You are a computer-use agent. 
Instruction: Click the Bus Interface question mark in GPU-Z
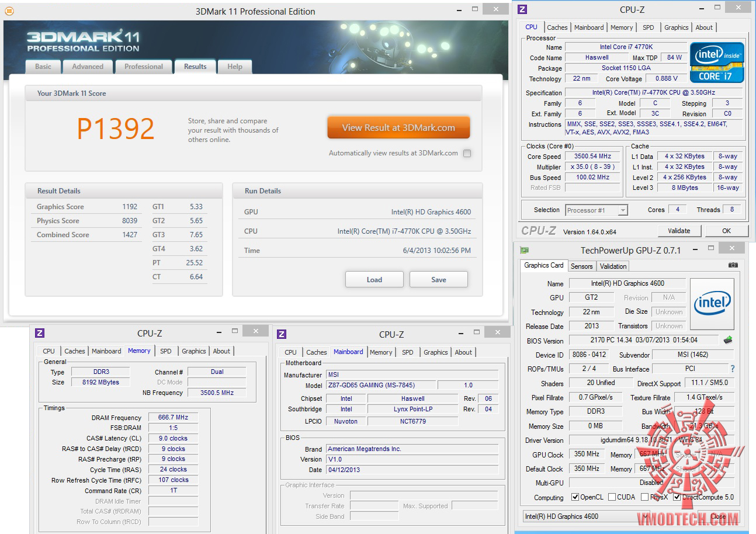[733, 369]
